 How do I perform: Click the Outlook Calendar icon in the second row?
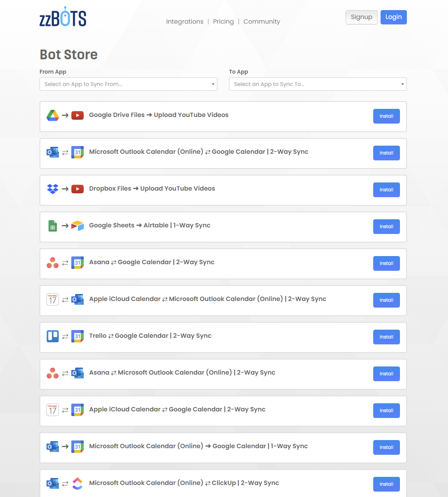tap(52, 152)
